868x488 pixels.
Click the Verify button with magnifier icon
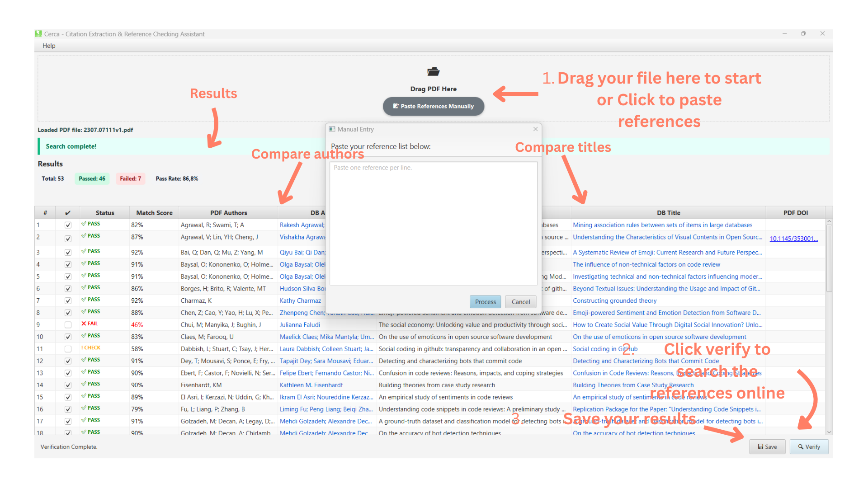click(x=809, y=446)
